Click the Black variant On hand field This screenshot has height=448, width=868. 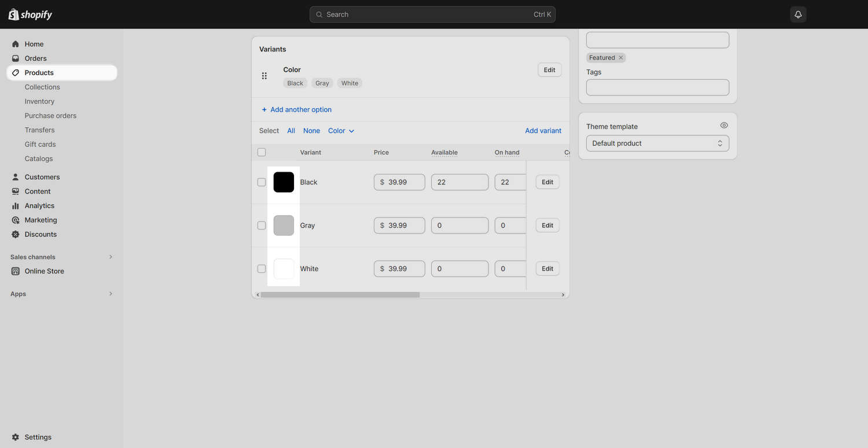point(510,182)
